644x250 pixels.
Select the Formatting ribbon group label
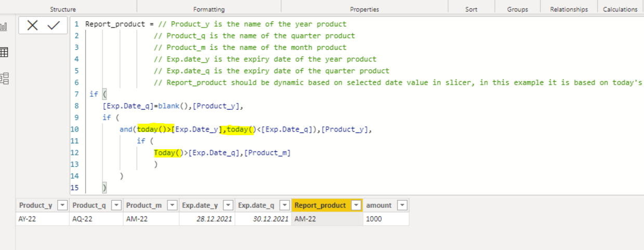pos(209,9)
